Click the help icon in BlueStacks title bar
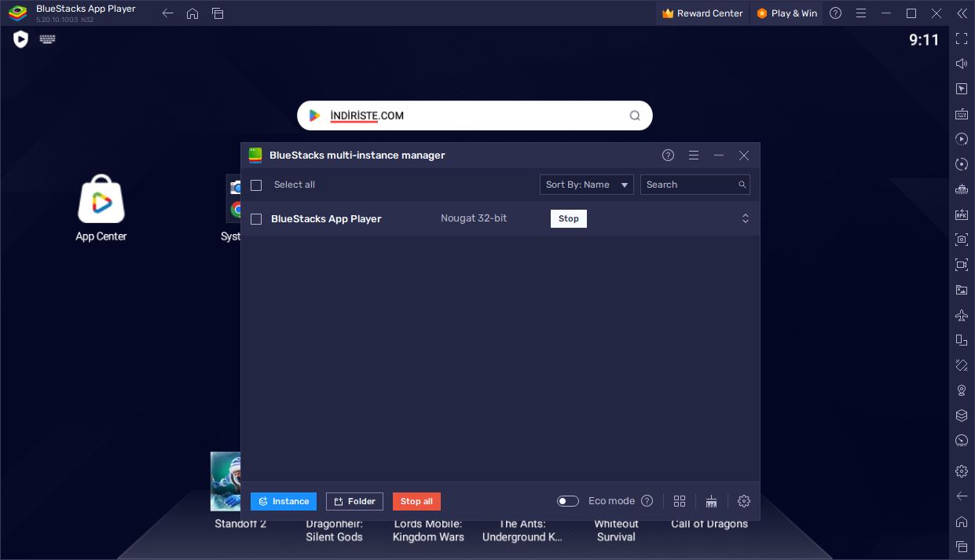975x560 pixels. tap(836, 13)
